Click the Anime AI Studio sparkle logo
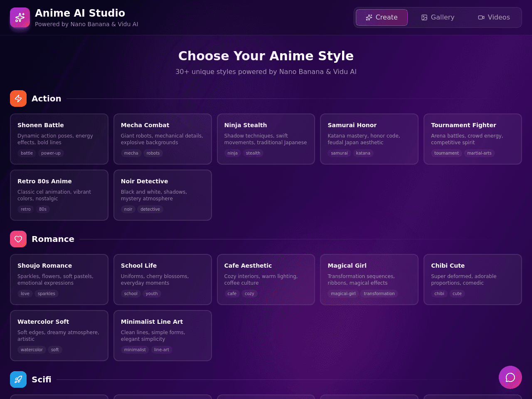Image resolution: width=532 pixels, height=399 pixels. pyautogui.click(x=20, y=17)
